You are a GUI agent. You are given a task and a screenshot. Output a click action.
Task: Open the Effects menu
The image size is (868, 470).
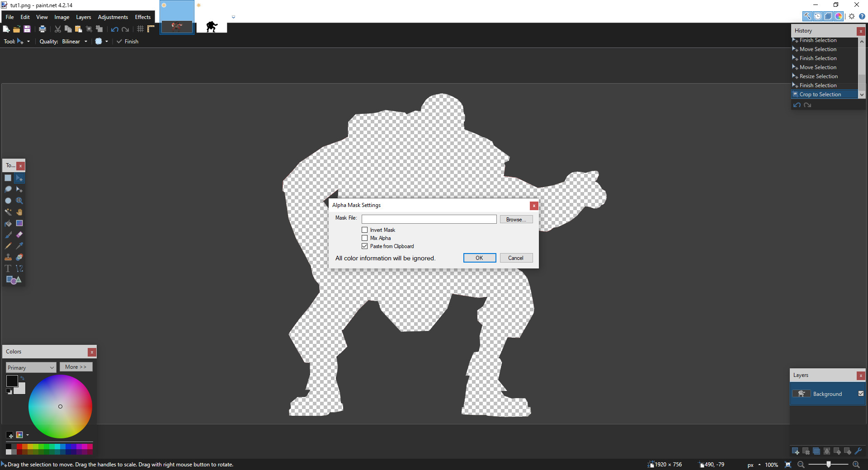click(x=143, y=17)
